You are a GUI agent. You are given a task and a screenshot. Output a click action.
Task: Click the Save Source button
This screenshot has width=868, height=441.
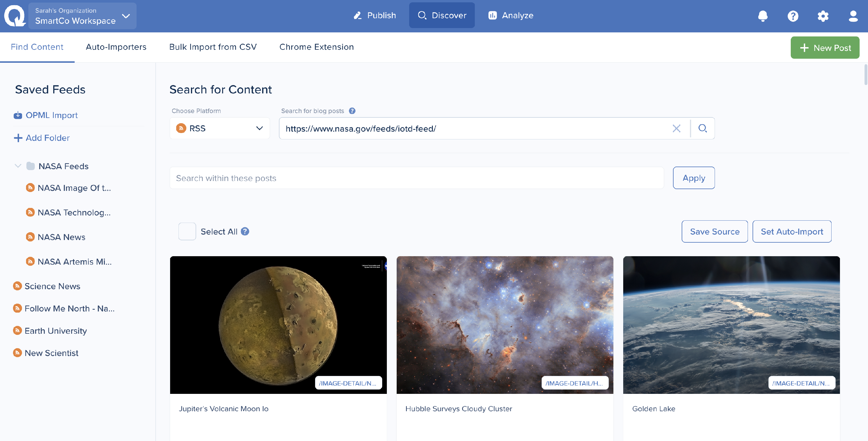pyautogui.click(x=714, y=231)
